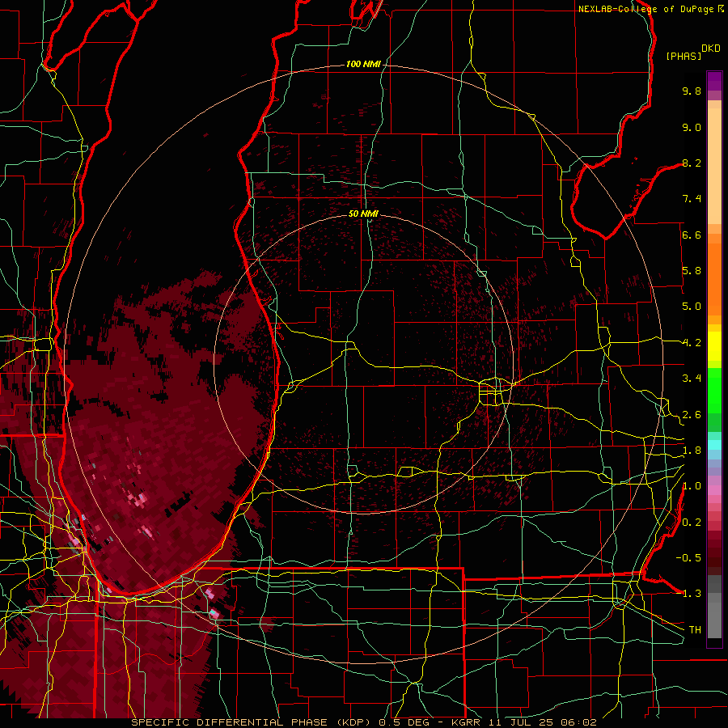Pick the purple top segment of color bar

(714, 81)
